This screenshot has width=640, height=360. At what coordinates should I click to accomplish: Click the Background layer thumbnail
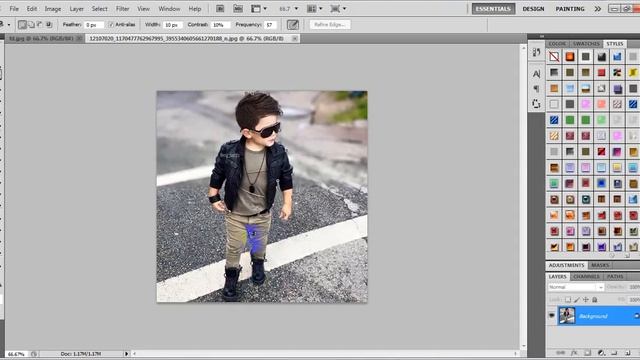click(x=567, y=316)
